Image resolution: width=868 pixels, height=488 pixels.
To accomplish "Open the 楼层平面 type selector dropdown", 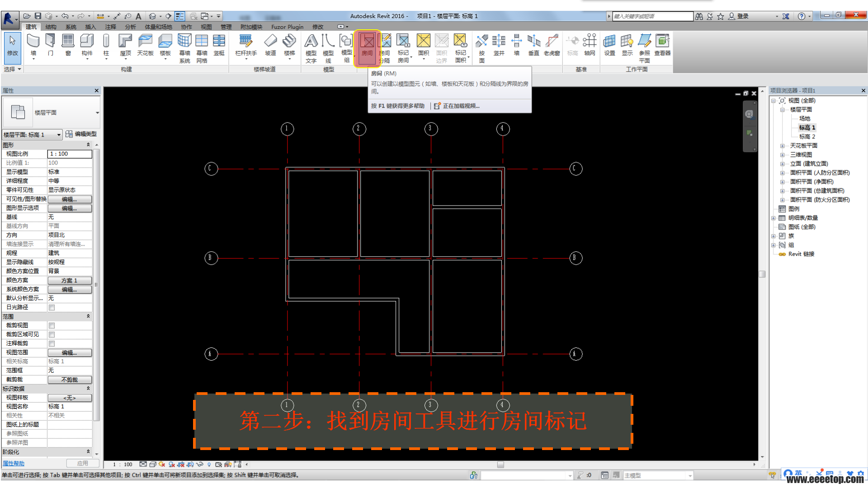I will point(97,113).
